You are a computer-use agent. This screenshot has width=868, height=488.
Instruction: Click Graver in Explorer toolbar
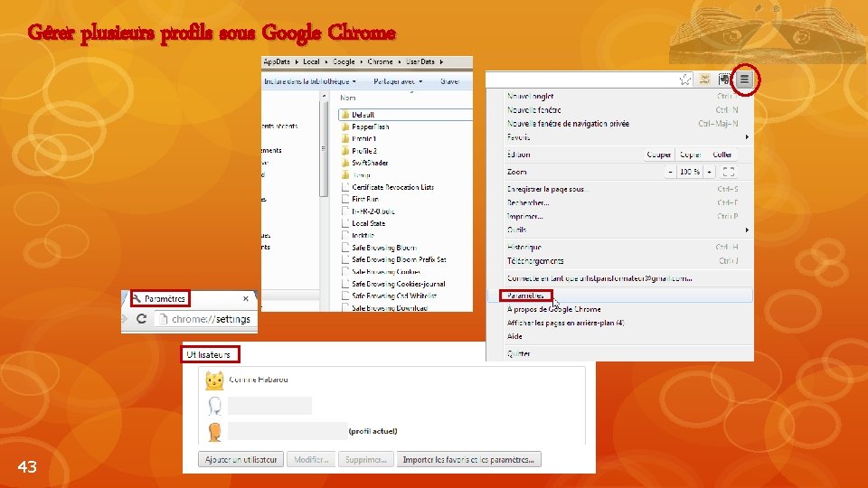point(450,81)
